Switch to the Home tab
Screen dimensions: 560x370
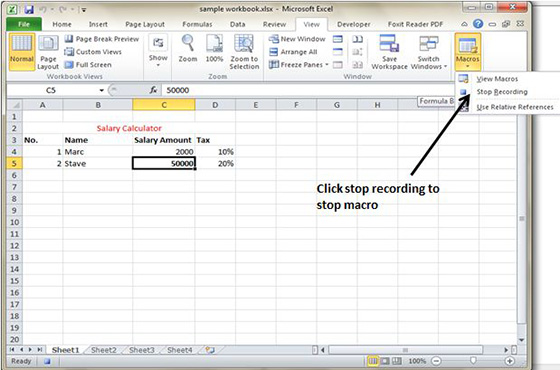[x=62, y=24]
